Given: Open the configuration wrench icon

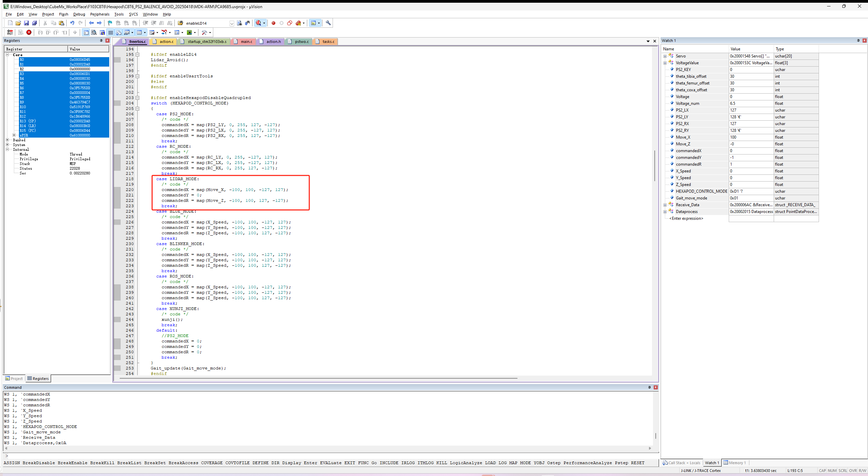Looking at the screenshot, I should 328,23.
